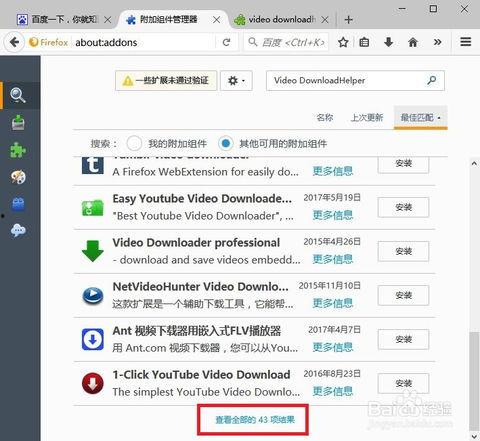The width and height of the screenshot is (480, 441).
Task: Click the Tumblr 't' add-on icon
Action: pos(93,165)
